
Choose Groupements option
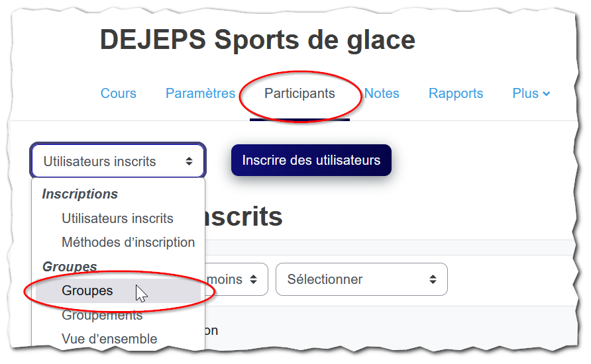coord(102,314)
